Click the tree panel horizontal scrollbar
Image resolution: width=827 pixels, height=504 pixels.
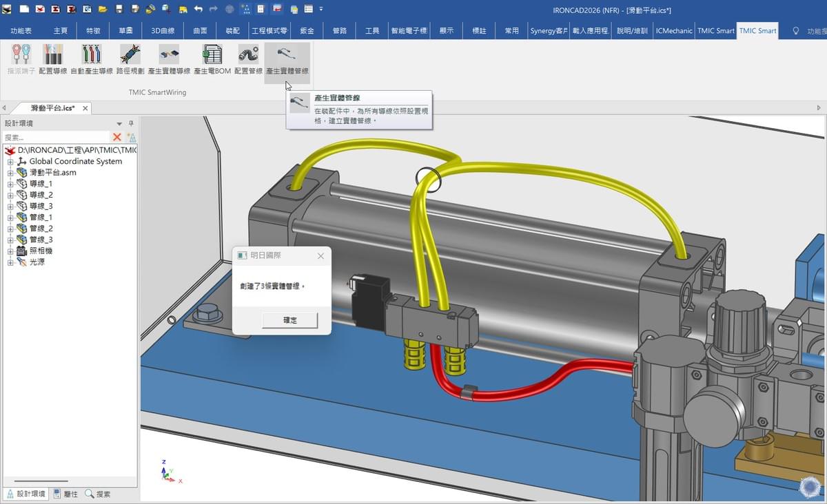click(x=41, y=481)
